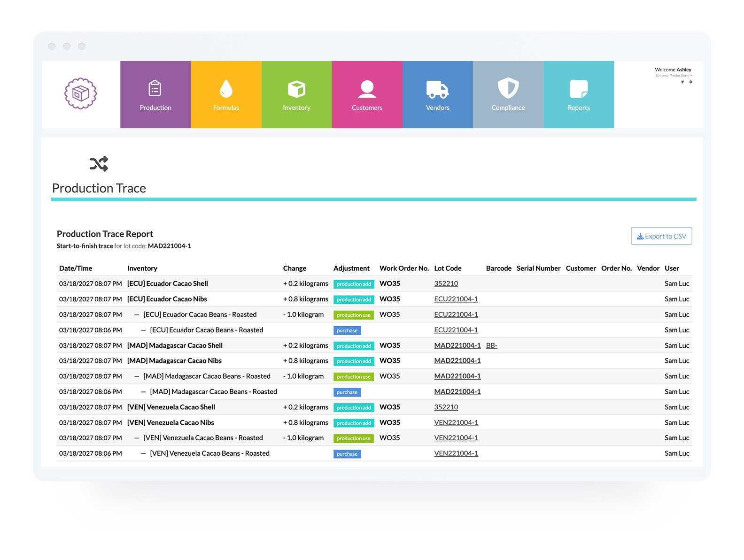Image resolution: width=744 pixels, height=560 pixels.
Task: Click the BB- barcode link
Action: click(492, 345)
